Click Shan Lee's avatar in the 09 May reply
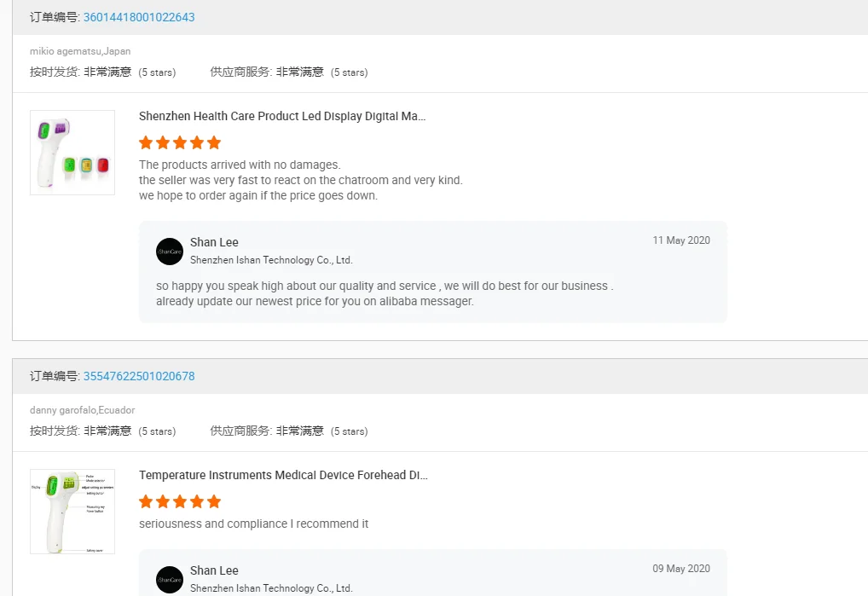Image resolution: width=868 pixels, height=596 pixels. click(170, 580)
